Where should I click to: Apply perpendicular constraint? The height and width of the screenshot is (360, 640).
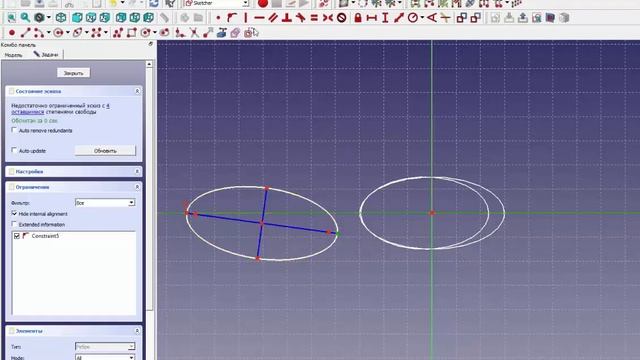coord(287,18)
